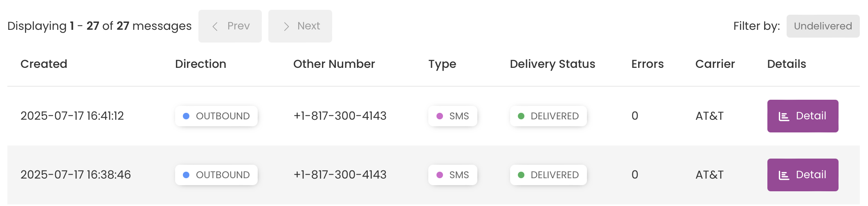Open Detail for the 16:38:46 message

[x=803, y=175]
